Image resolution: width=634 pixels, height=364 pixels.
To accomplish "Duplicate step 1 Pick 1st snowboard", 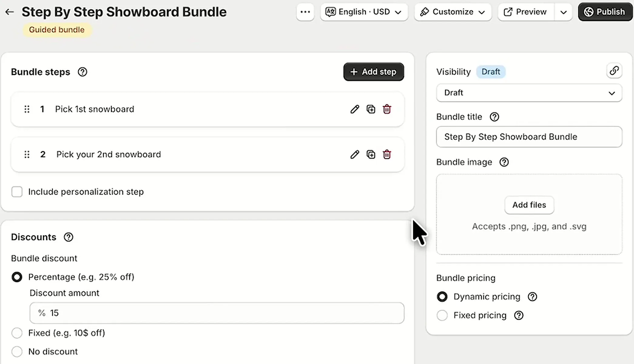I will 371,109.
